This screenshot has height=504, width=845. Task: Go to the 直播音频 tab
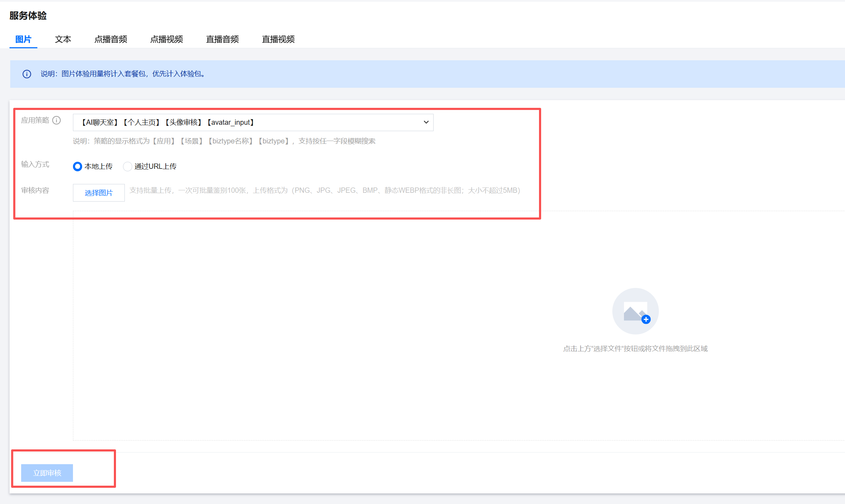[222, 39]
